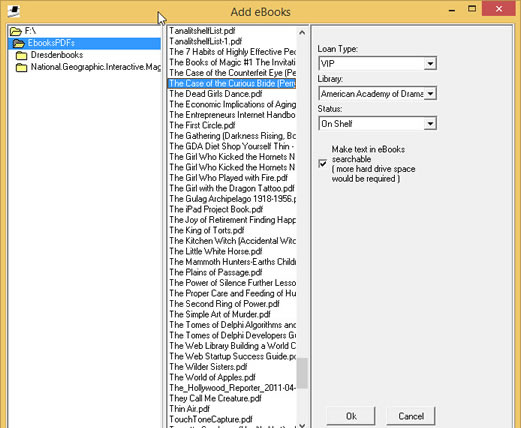Minimize the Add eBooks window
521x428 pixels.
point(452,10)
